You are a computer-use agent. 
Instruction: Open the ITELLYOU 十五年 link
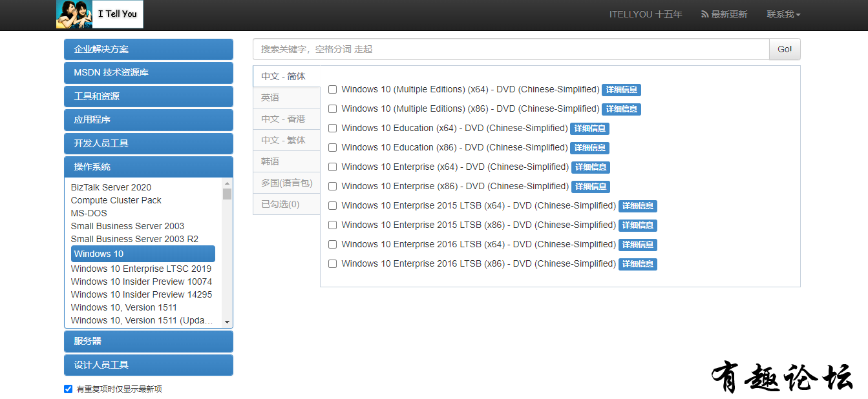click(x=646, y=14)
